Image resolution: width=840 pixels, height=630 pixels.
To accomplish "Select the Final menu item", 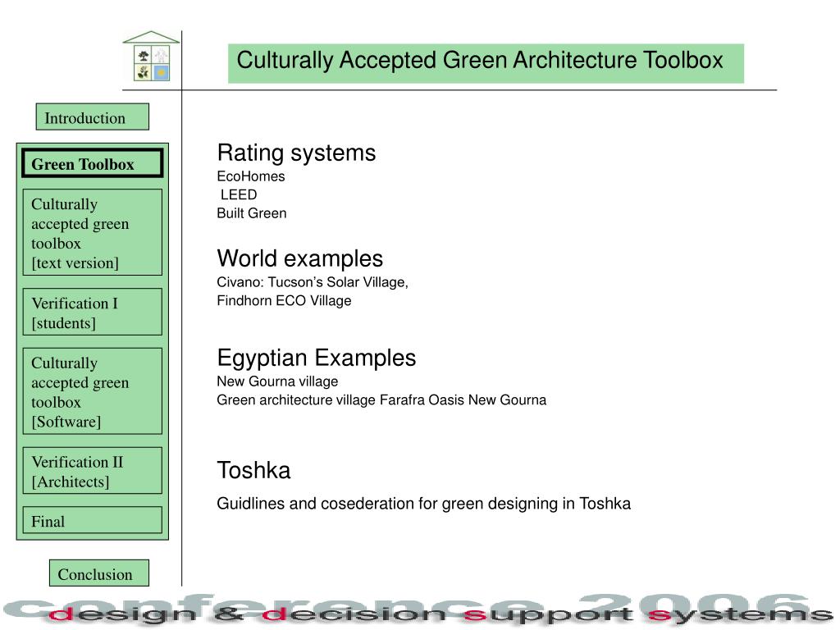I will point(92,521).
